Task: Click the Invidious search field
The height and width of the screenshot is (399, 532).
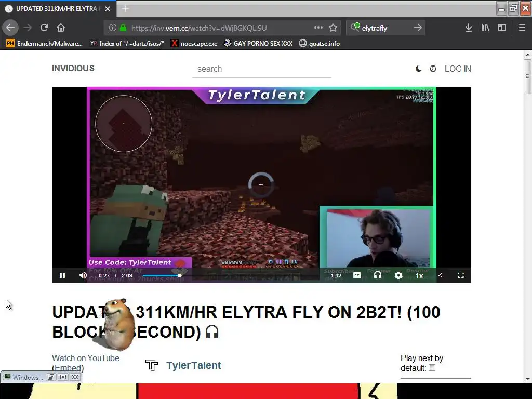Action: click(x=262, y=69)
